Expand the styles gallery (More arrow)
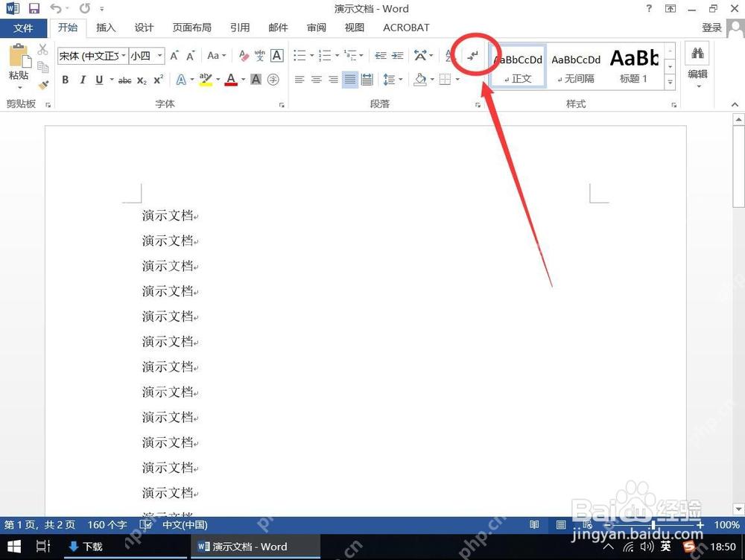Image resolution: width=745 pixels, height=560 pixels. (x=670, y=82)
